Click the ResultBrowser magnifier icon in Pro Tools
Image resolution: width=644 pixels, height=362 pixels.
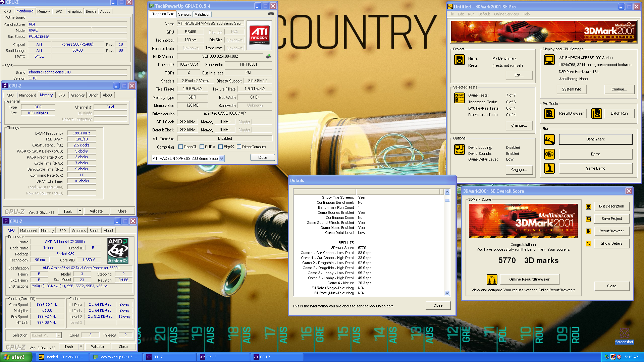pos(549,114)
